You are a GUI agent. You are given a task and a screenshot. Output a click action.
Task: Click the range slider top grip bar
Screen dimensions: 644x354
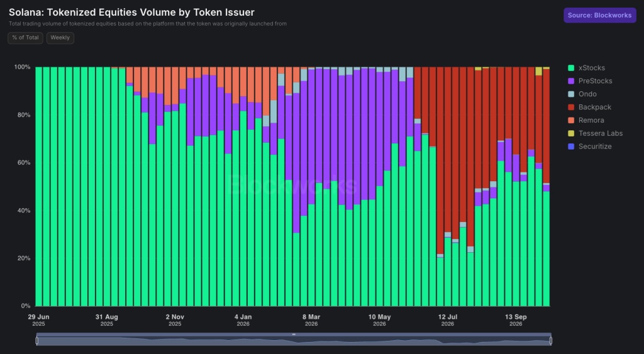pos(294,335)
